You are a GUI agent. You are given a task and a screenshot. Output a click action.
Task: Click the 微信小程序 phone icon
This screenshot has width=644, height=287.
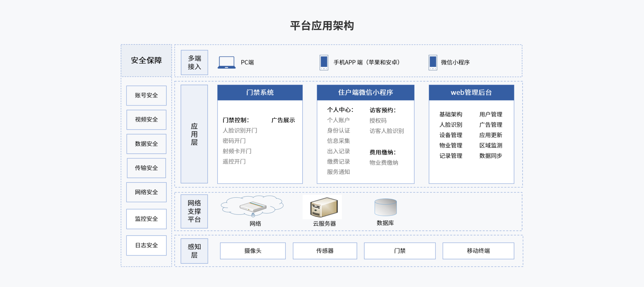[433, 63]
